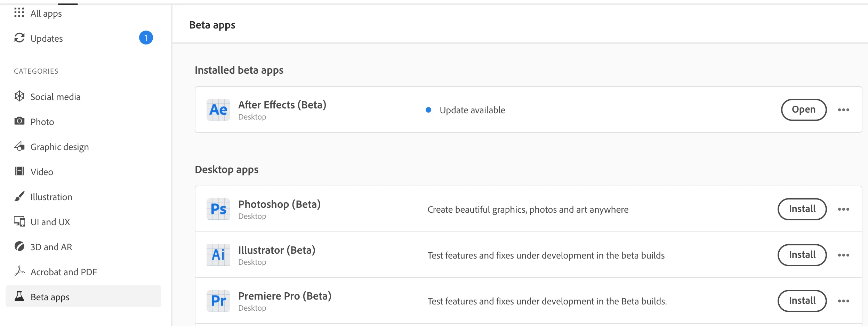Click the Illustrator (Beta) title
The width and height of the screenshot is (868, 326).
pos(277,250)
